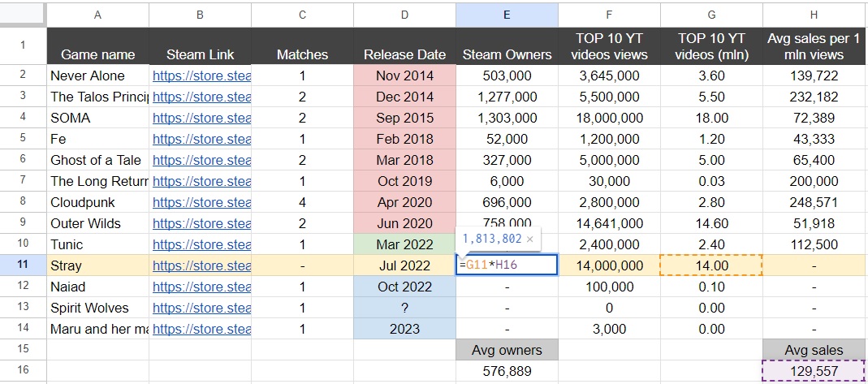Select the Avg sales label cell
868x384 pixels.
815,350
